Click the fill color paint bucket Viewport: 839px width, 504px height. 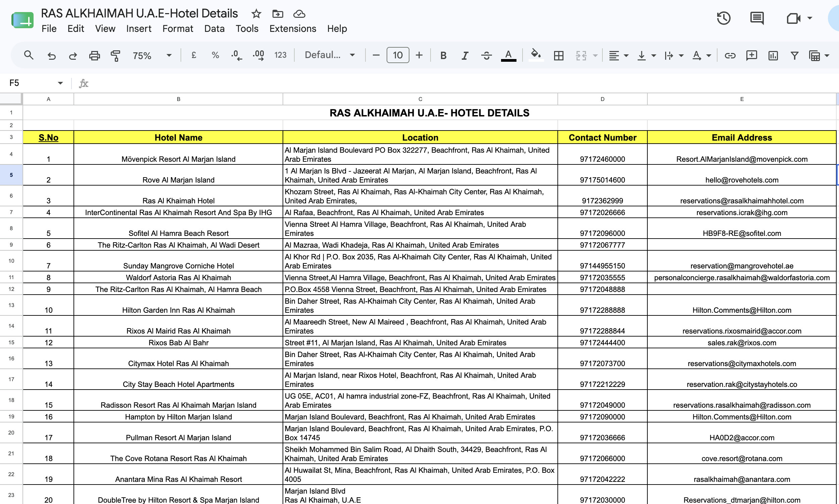point(536,55)
